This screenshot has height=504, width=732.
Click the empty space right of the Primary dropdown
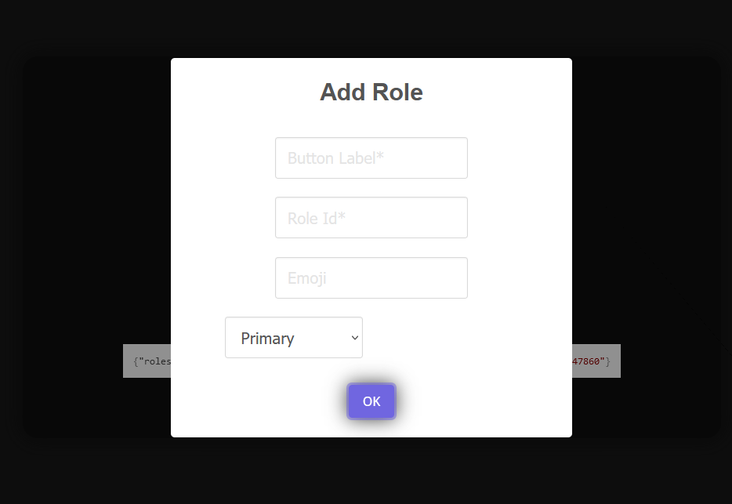click(460, 338)
